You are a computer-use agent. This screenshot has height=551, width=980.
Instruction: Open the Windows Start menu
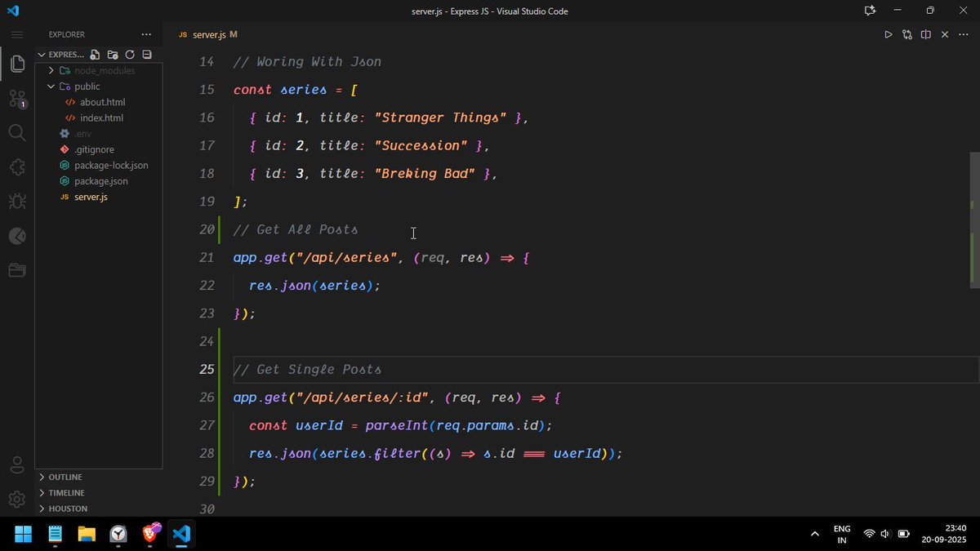point(23,535)
